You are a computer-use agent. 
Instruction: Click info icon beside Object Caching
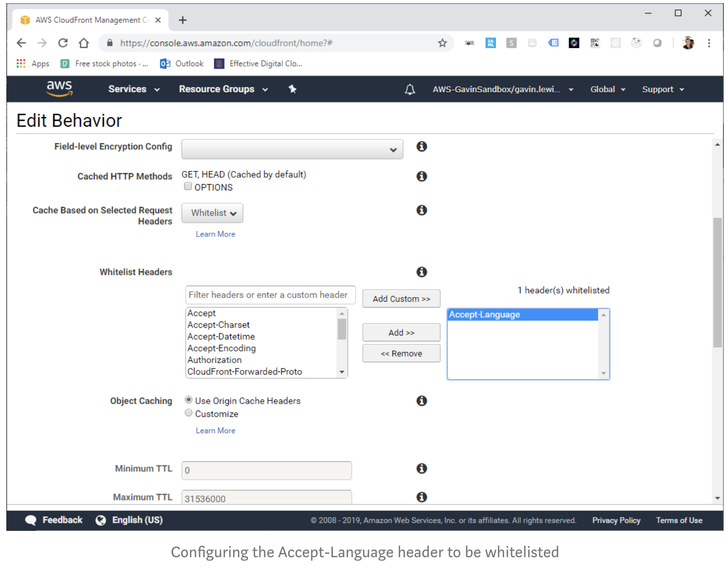tap(422, 401)
